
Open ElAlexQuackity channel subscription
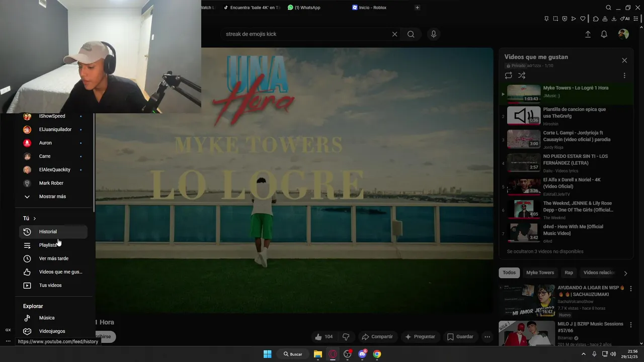[x=53, y=169]
